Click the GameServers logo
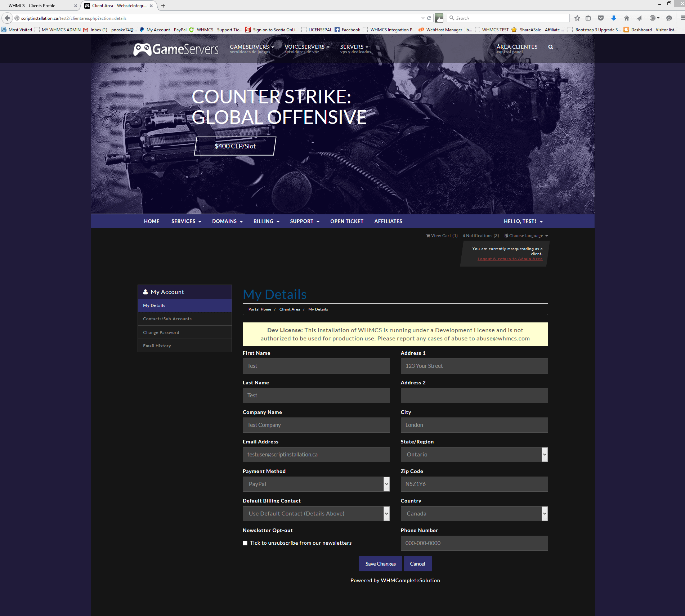685x616 pixels. pyautogui.click(x=176, y=49)
